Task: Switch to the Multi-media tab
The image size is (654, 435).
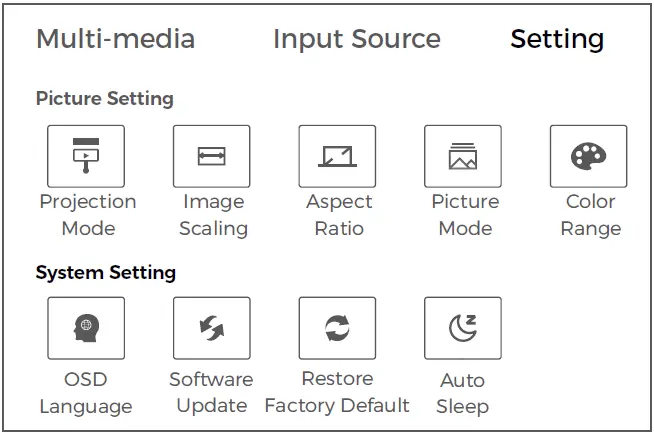Action: tap(116, 40)
